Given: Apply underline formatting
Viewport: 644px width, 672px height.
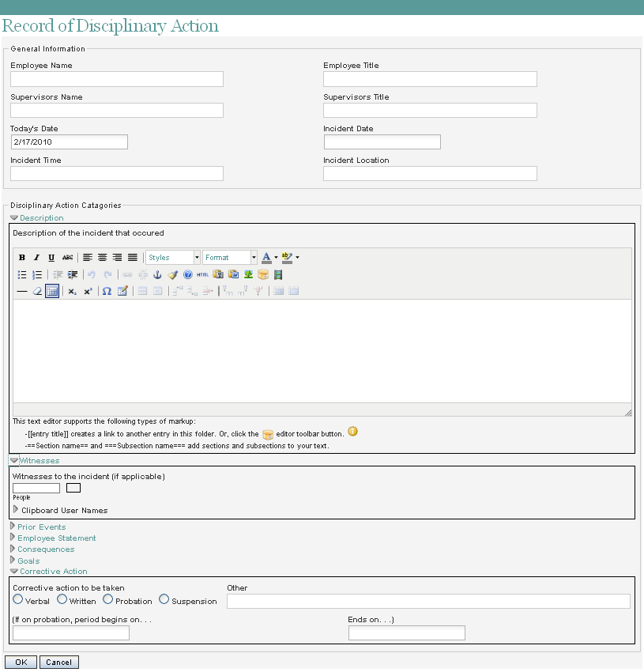Looking at the screenshot, I should (51, 258).
